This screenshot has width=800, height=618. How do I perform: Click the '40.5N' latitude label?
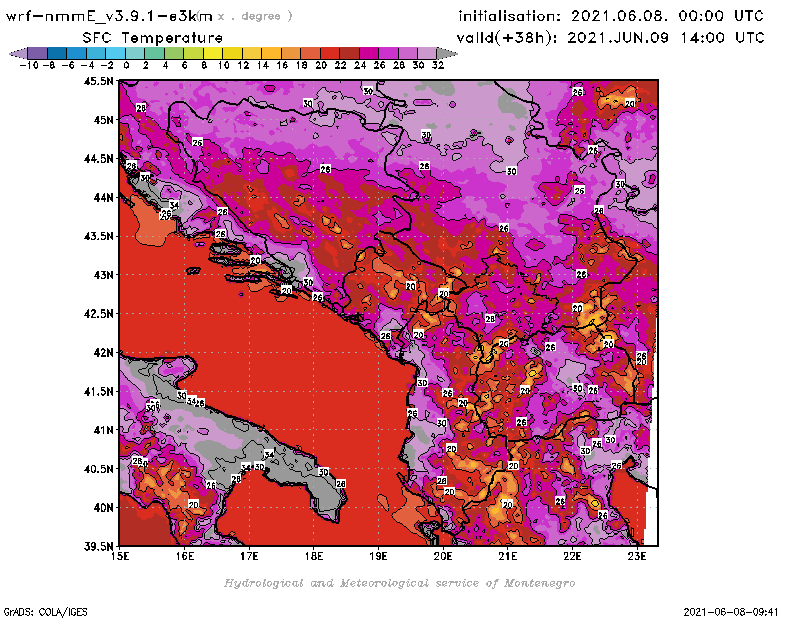click(98, 469)
